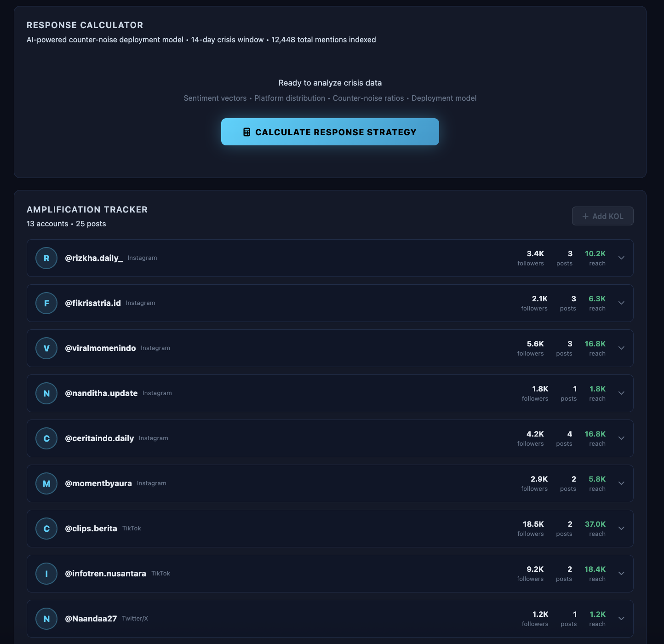The image size is (664, 644).
Task: Click the calculator icon in the strategy button
Action: pos(246,132)
